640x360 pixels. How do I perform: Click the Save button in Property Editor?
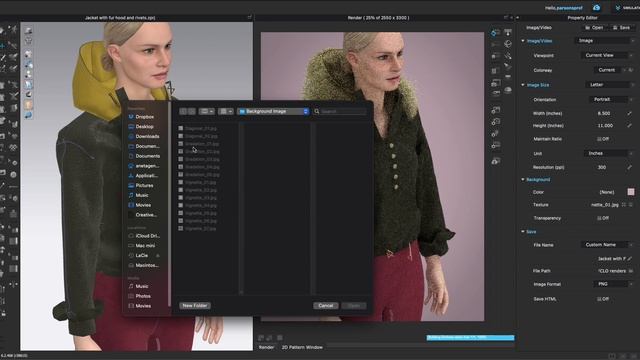[x=621, y=28]
